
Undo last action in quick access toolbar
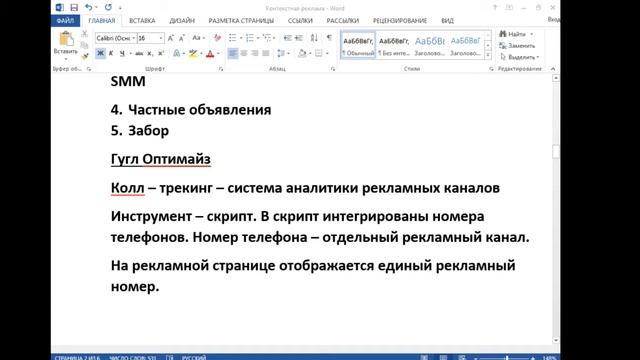88,7
